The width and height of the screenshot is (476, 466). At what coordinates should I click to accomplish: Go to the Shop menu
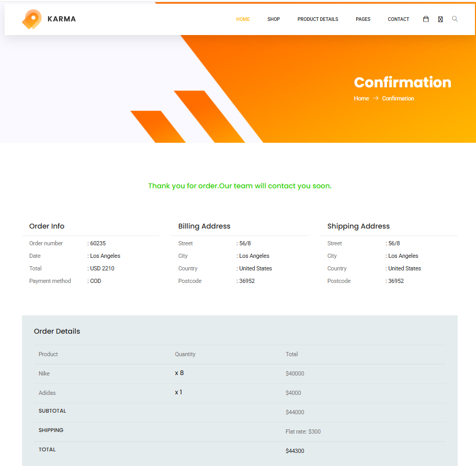274,19
